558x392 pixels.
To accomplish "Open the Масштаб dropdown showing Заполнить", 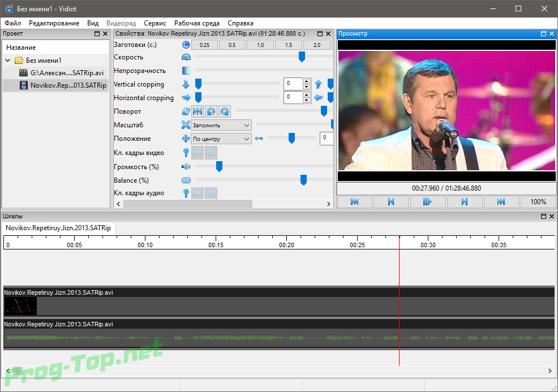I will click(x=221, y=125).
